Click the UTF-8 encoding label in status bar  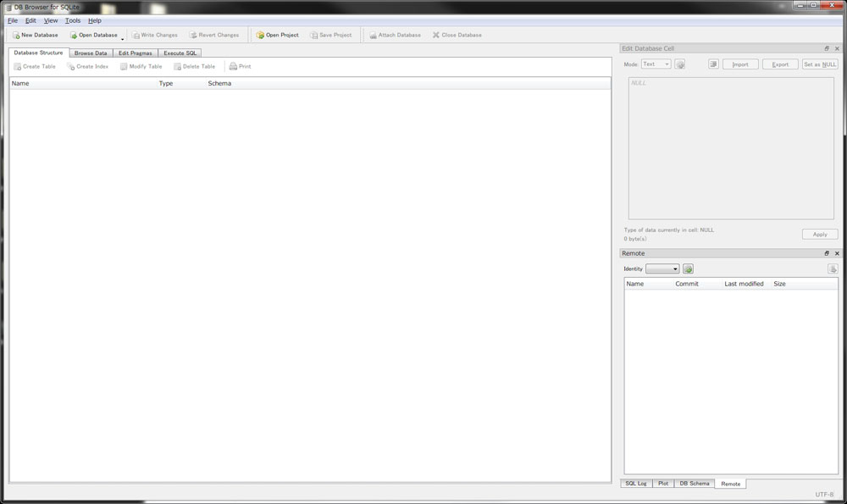click(824, 495)
